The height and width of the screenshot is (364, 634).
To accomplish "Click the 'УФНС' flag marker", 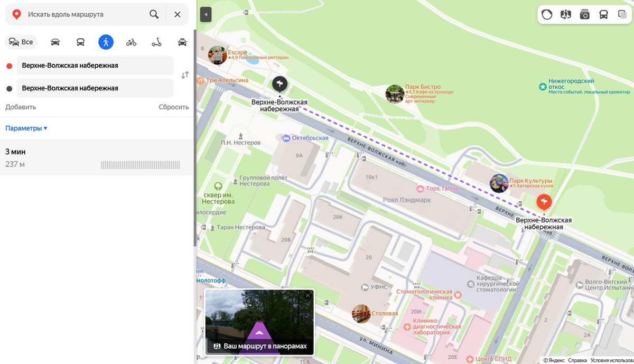I will point(365,287).
